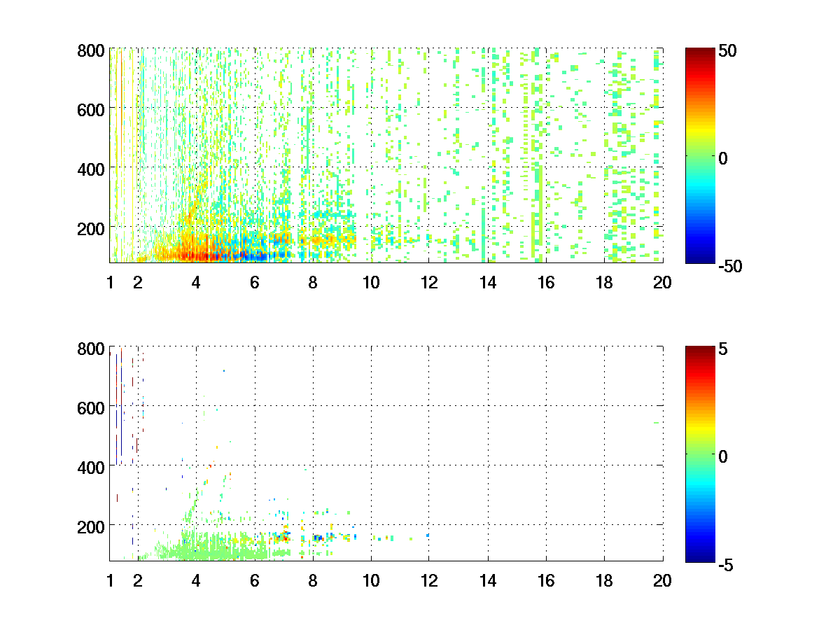
Task: Click the '12' x-axis tick under the upper plot
Action: coord(429,283)
